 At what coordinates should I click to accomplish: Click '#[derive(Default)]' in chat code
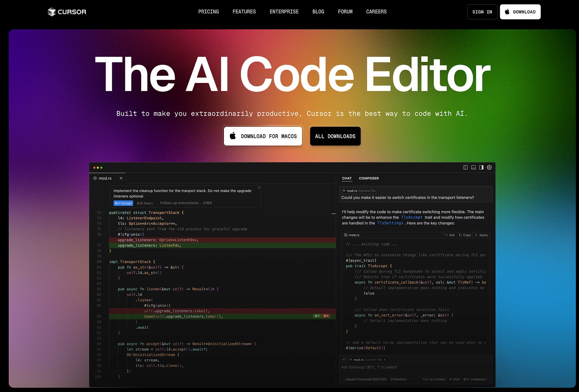tap(365, 348)
